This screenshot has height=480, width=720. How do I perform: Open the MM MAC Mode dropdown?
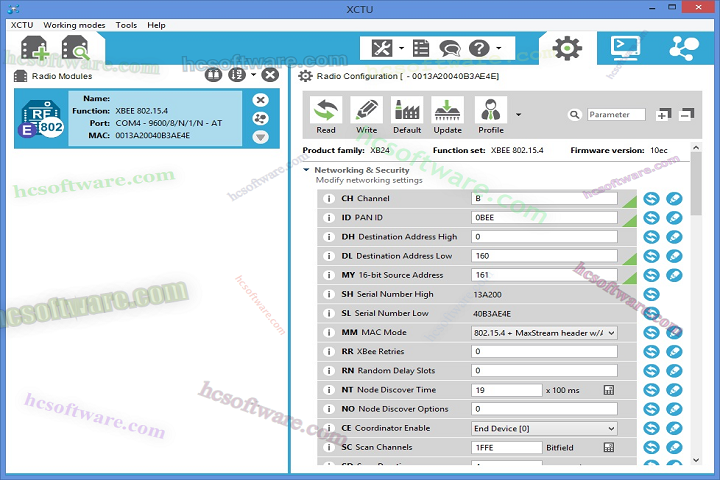pyautogui.click(x=544, y=333)
